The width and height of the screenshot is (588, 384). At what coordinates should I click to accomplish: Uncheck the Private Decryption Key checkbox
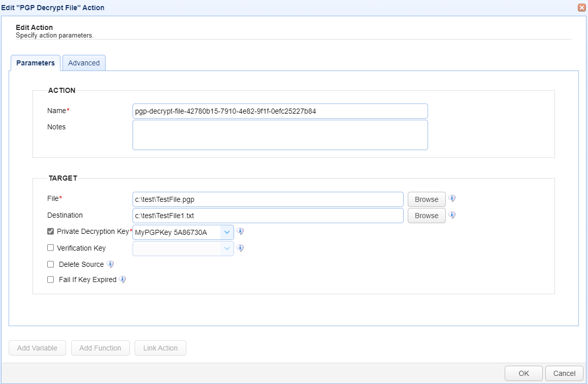click(50, 231)
